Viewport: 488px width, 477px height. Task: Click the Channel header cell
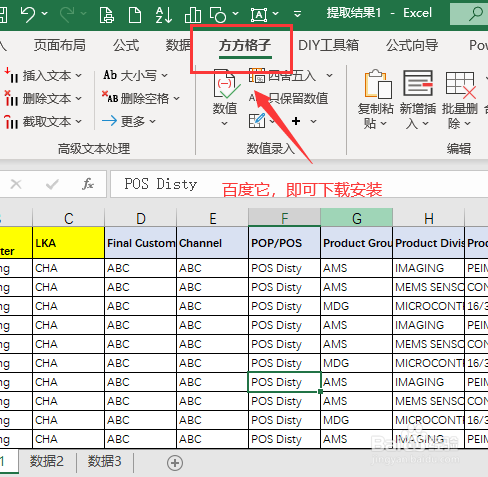(x=212, y=243)
